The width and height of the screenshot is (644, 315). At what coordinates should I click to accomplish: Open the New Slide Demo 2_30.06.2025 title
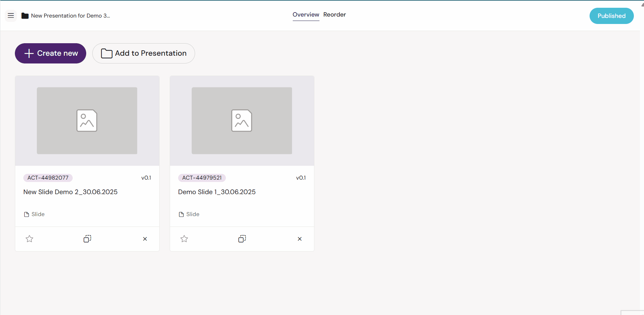(x=70, y=192)
